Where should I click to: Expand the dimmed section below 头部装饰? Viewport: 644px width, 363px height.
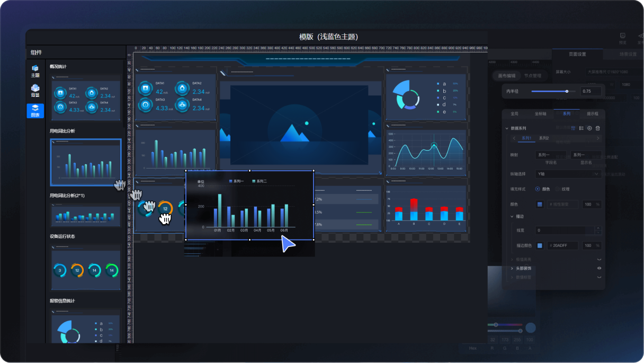point(512,277)
